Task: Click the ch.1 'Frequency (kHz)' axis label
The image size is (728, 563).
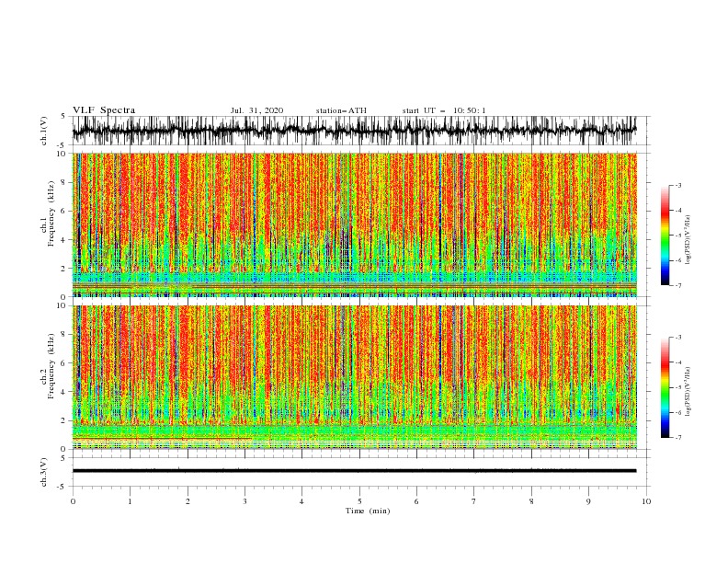Action: (x=51, y=213)
